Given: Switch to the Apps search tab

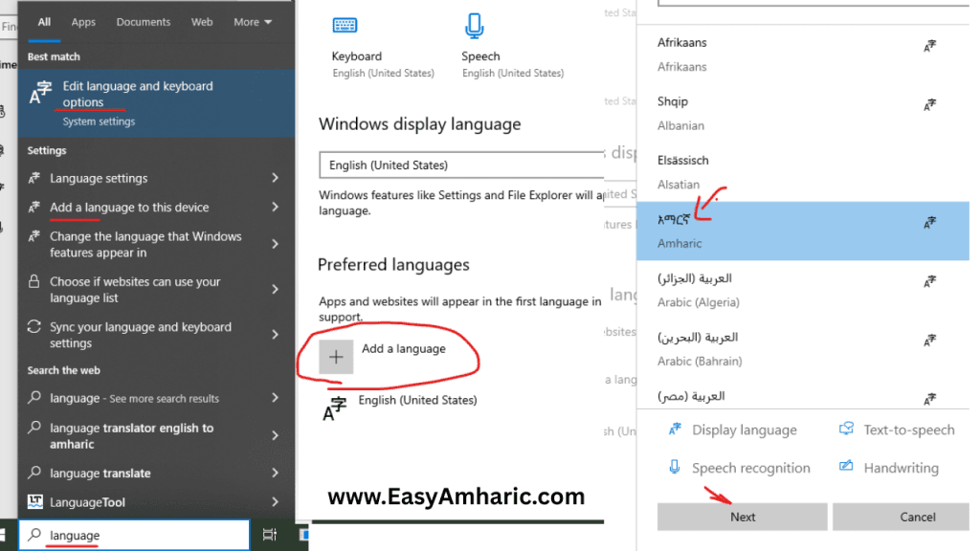Looking at the screenshot, I should [82, 21].
